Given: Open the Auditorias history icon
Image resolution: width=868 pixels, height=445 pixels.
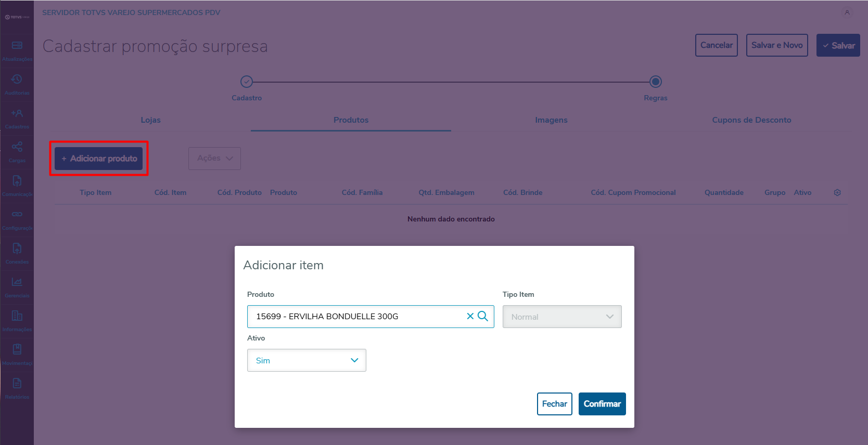Looking at the screenshot, I should tap(17, 80).
